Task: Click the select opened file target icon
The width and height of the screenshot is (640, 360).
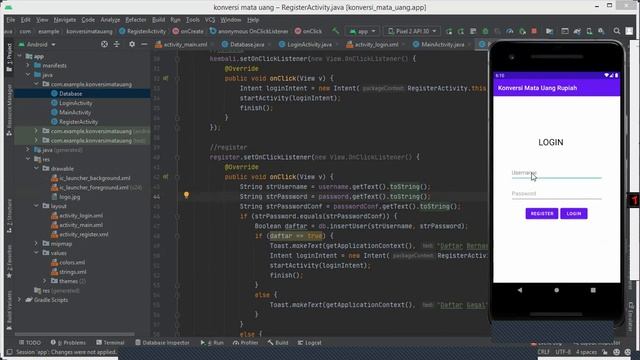Action: [104, 44]
